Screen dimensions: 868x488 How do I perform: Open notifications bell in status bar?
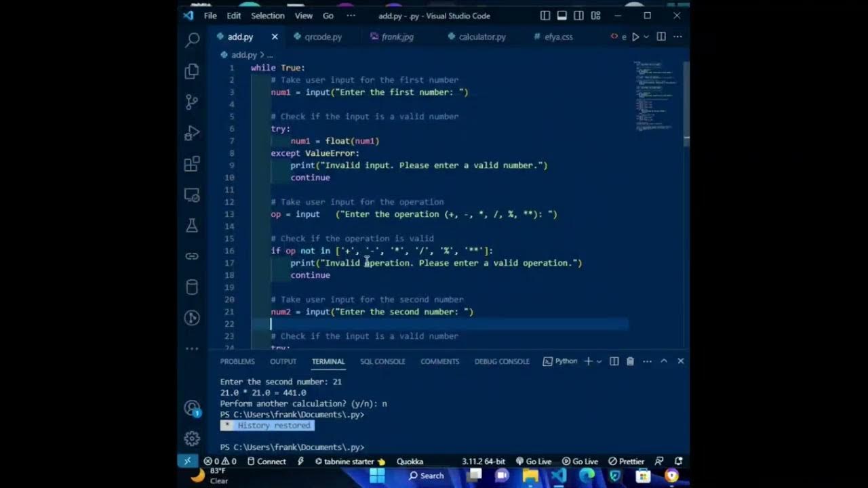tap(677, 461)
